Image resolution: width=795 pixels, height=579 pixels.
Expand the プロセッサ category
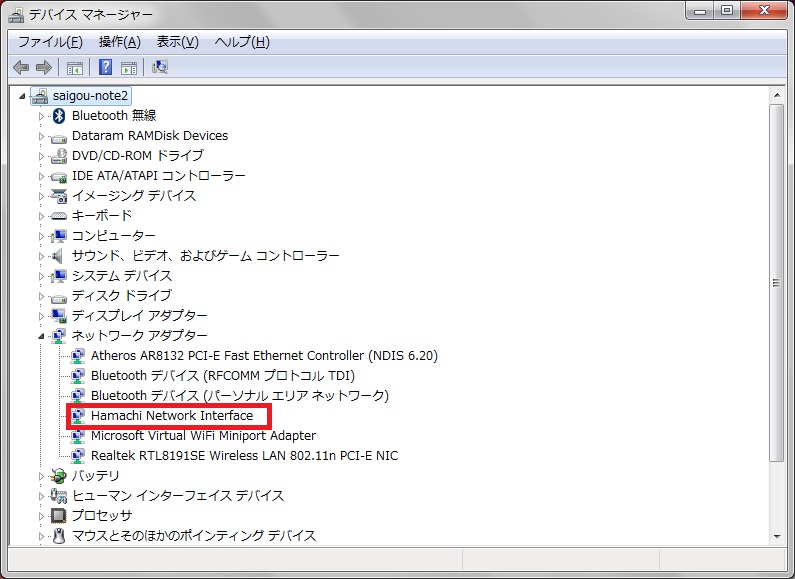[41, 516]
